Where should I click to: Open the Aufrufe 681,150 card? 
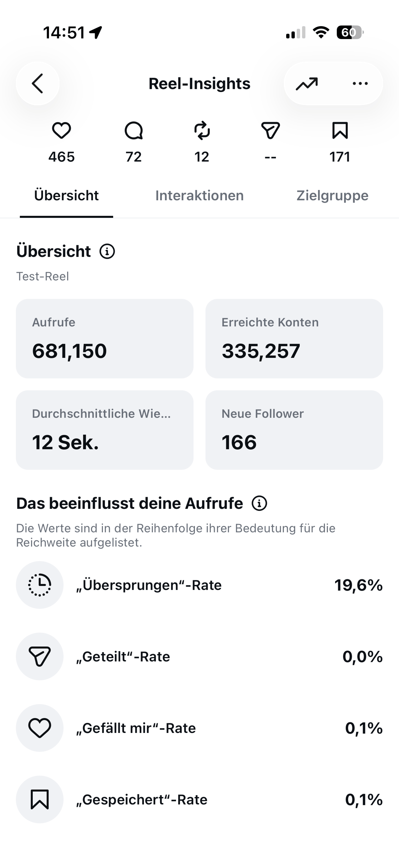point(105,339)
